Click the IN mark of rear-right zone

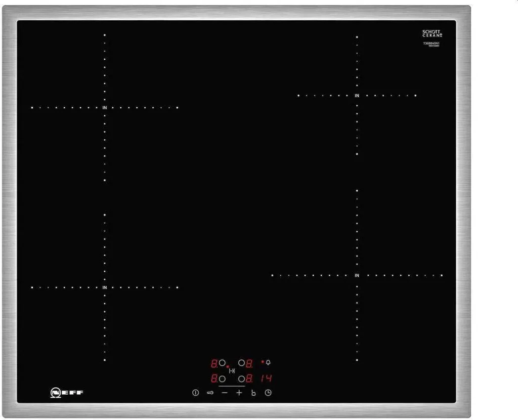coord(357,95)
